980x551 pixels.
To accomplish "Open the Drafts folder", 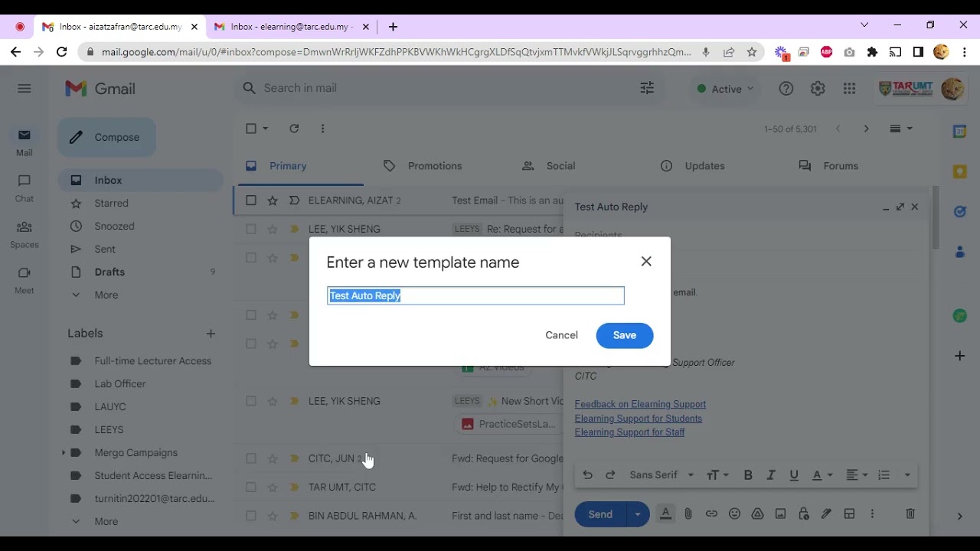I will (x=109, y=272).
